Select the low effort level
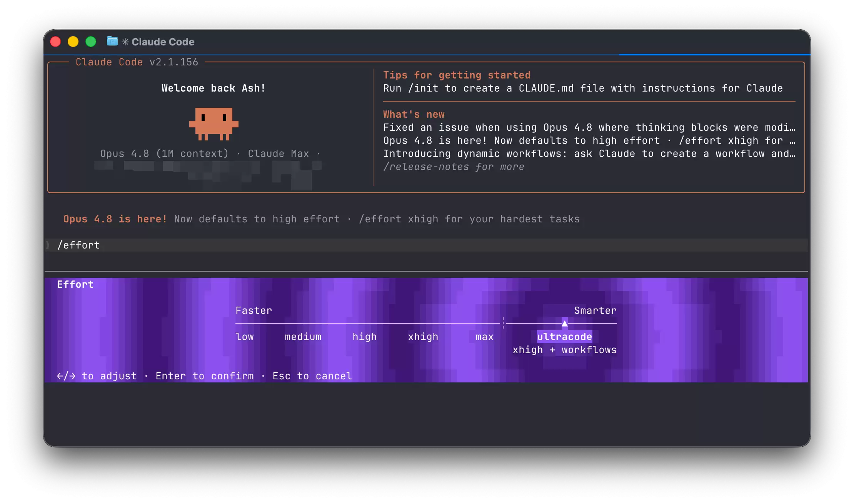 pyautogui.click(x=245, y=337)
